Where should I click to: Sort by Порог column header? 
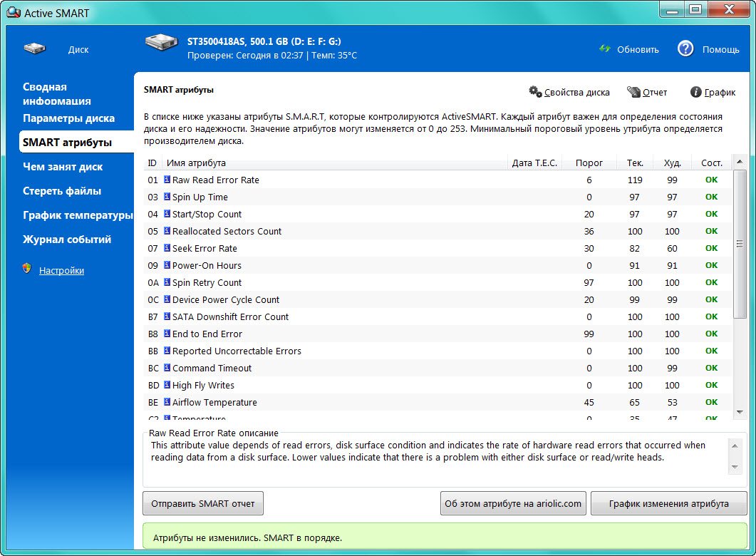589,163
